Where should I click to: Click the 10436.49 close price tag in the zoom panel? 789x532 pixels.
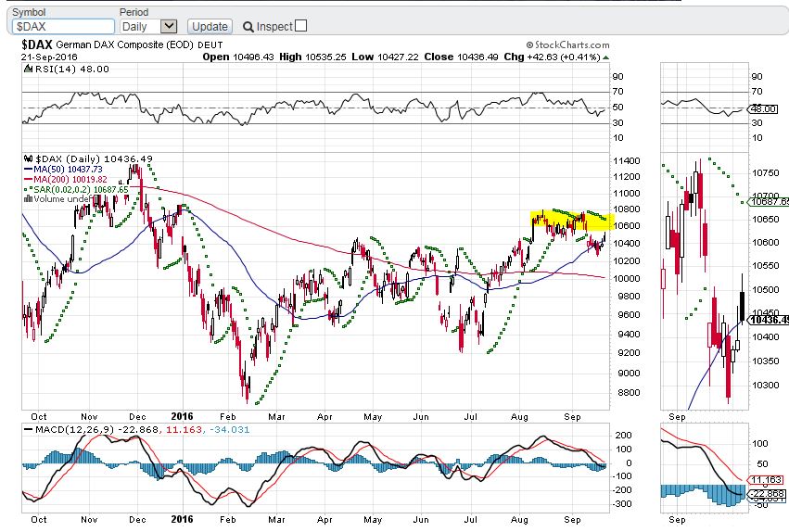coord(769,320)
